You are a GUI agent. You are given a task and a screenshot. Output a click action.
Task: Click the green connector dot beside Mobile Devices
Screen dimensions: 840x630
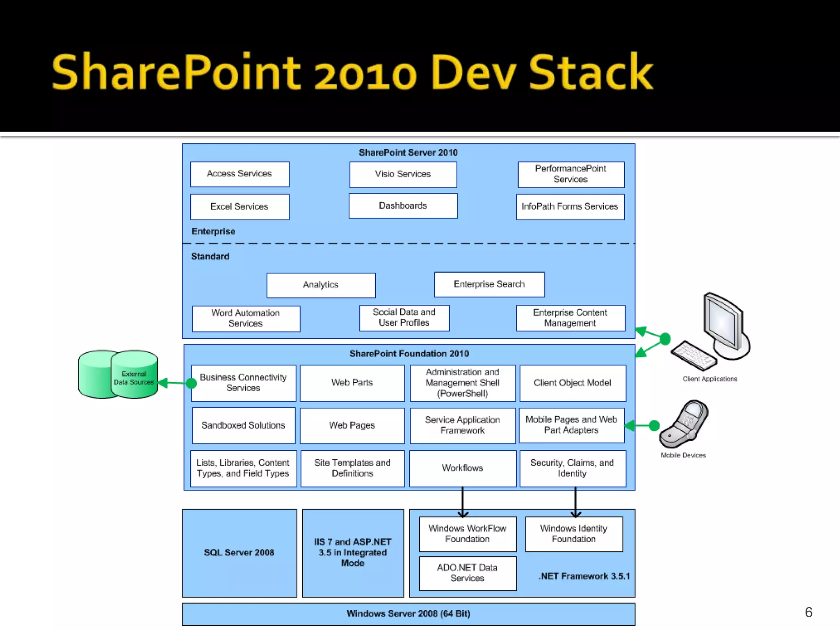(655, 426)
